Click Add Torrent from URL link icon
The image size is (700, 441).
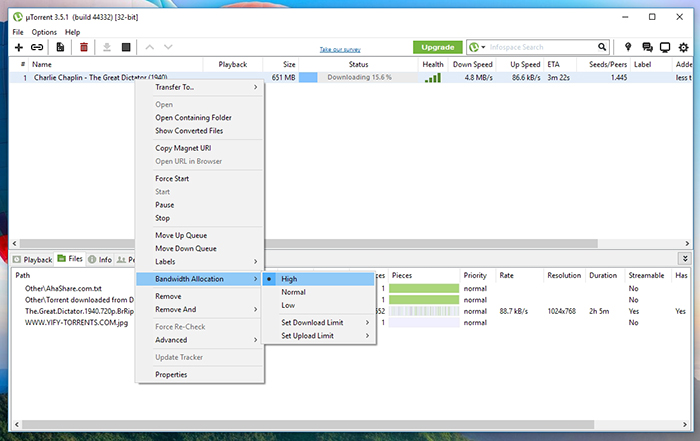[37, 47]
